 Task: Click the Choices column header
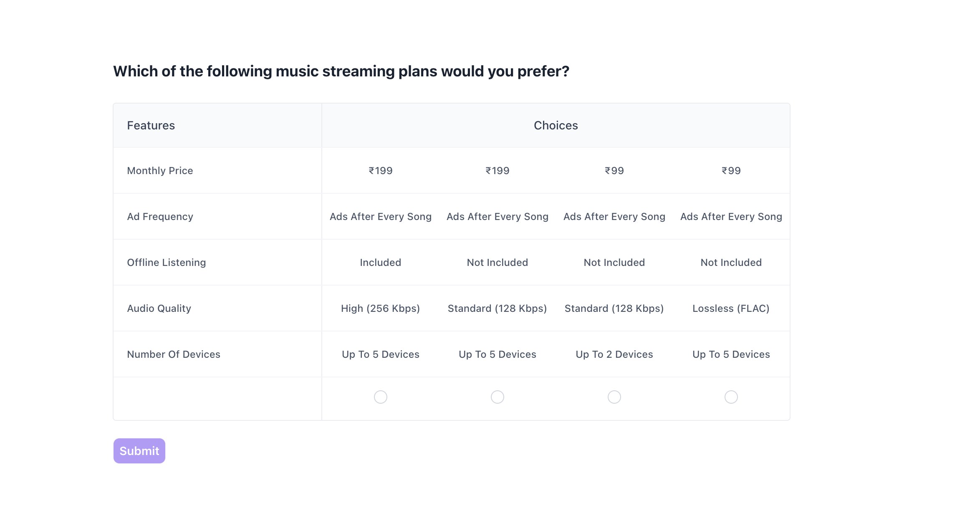coord(556,126)
